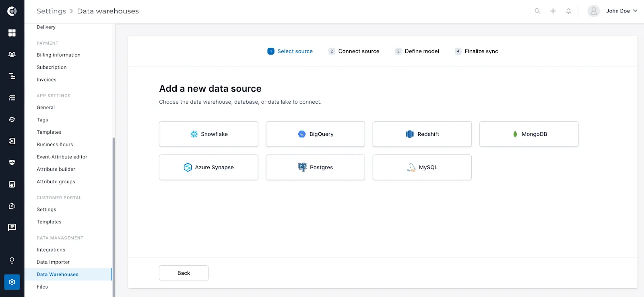Open the settings gear icon in sidebar
Viewport: 644px width, 297px height.
[x=12, y=282]
